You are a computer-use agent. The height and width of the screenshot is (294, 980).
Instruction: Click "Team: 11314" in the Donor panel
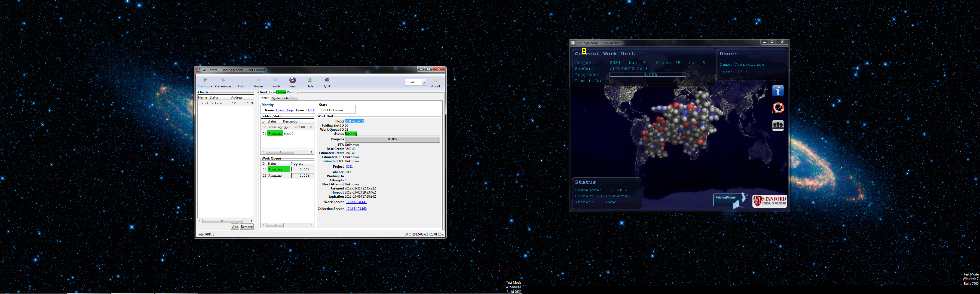coord(733,72)
